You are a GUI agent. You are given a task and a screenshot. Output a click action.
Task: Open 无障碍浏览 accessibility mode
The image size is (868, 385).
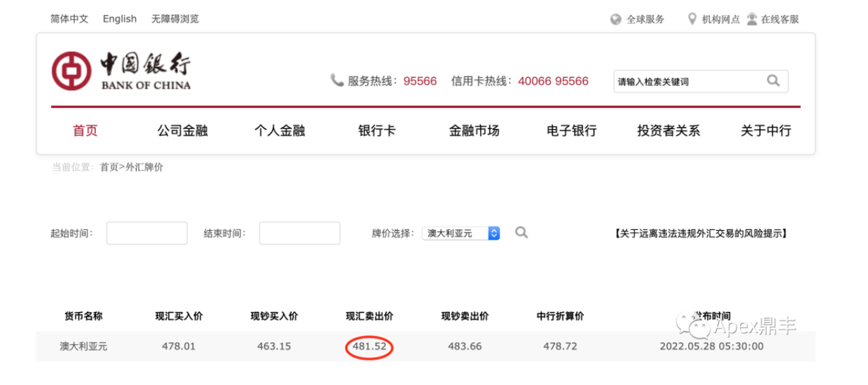(175, 19)
